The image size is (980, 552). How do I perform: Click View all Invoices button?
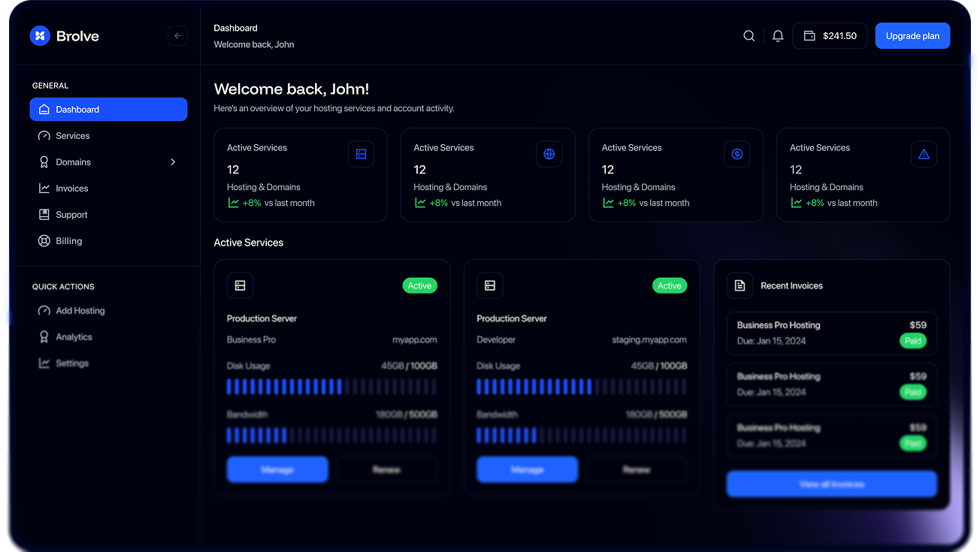[x=831, y=484]
